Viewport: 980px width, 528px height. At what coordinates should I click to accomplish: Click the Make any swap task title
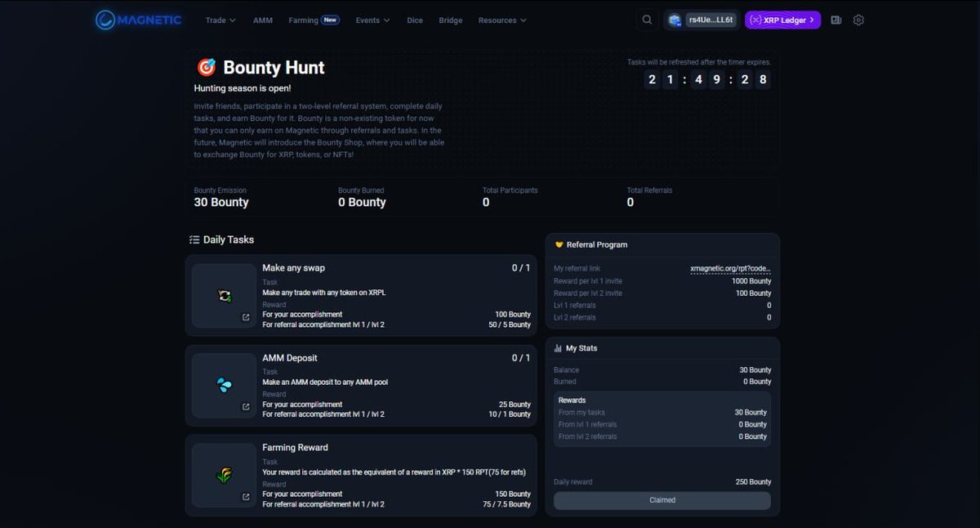pyautogui.click(x=293, y=268)
